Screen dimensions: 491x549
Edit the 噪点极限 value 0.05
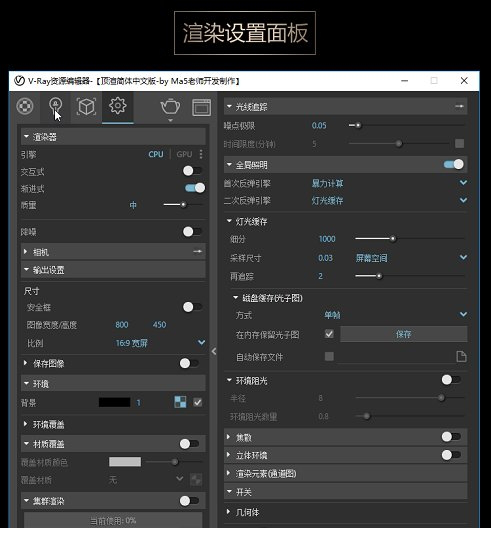[319, 125]
